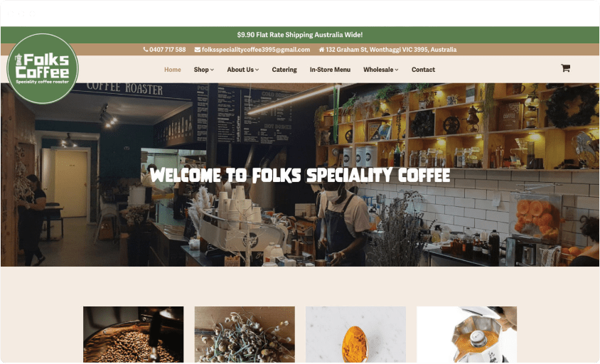Call the phone number 0407 717 588
600x364 pixels.
pos(167,49)
